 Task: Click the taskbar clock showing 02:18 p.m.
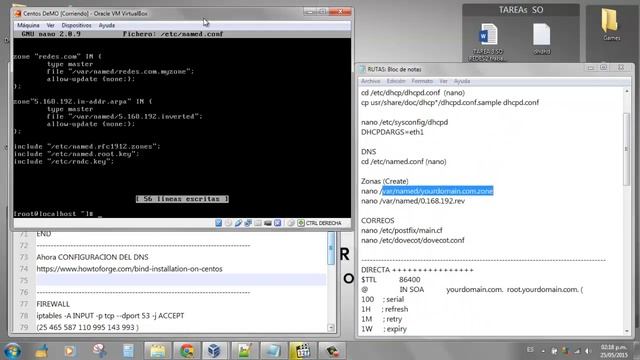click(613, 351)
